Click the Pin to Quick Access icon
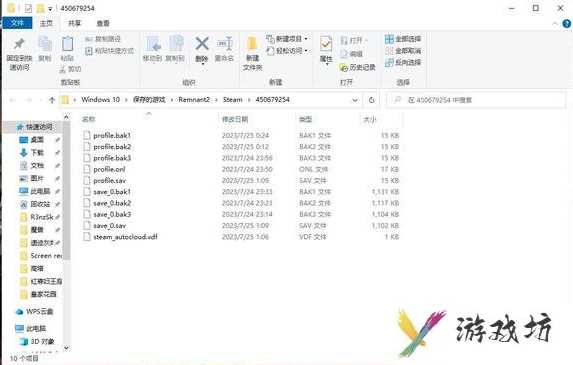The height and width of the screenshot is (365, 573). [19, 44]
